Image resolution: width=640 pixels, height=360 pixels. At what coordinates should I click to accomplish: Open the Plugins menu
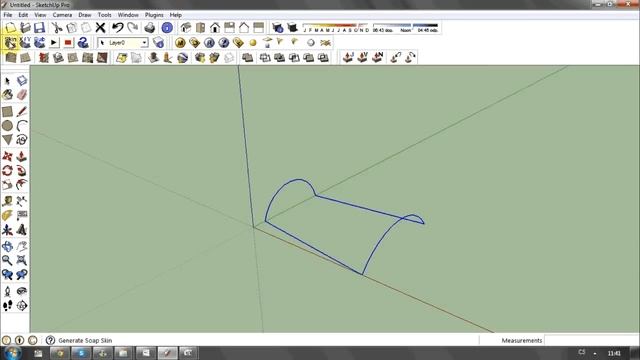154,15
